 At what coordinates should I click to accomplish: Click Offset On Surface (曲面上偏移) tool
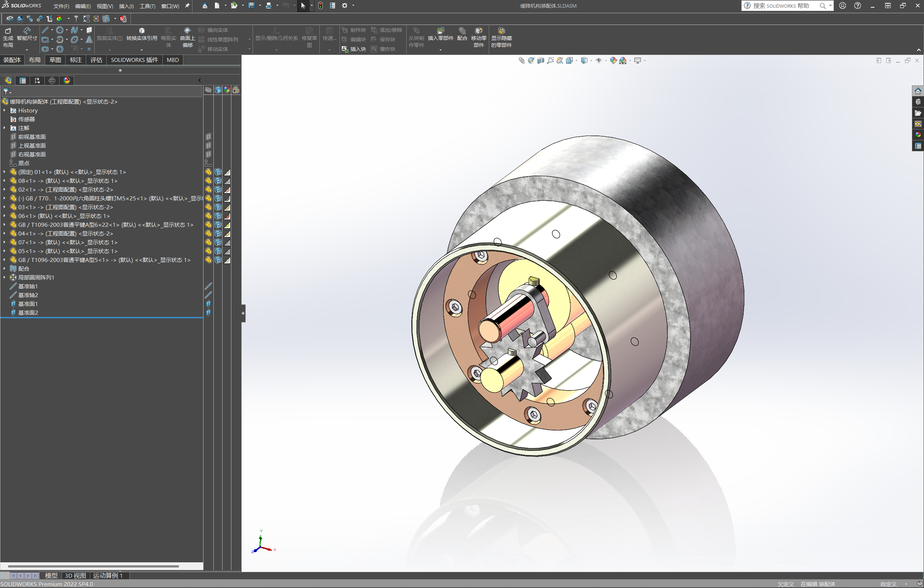pos(187,37)
